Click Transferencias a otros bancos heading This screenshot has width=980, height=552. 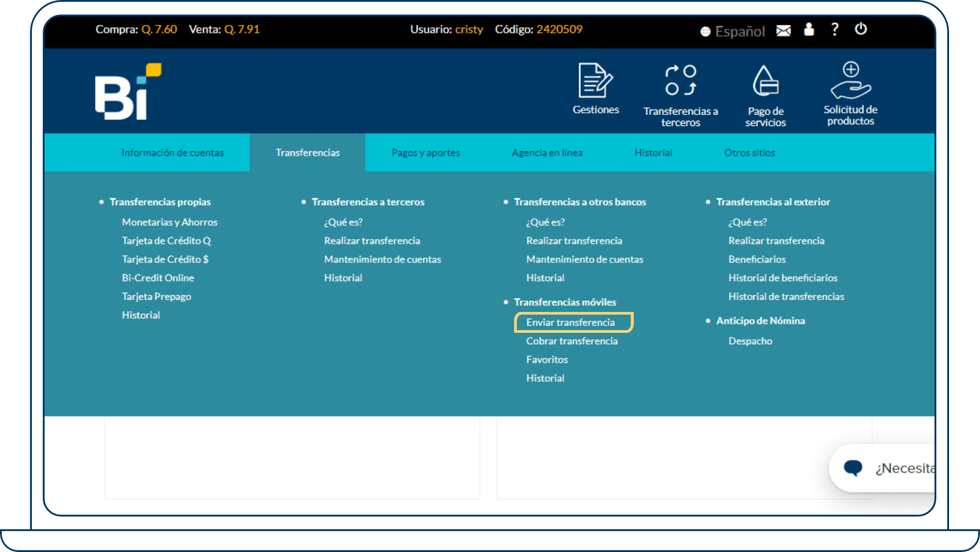click(x=580, y=202)
